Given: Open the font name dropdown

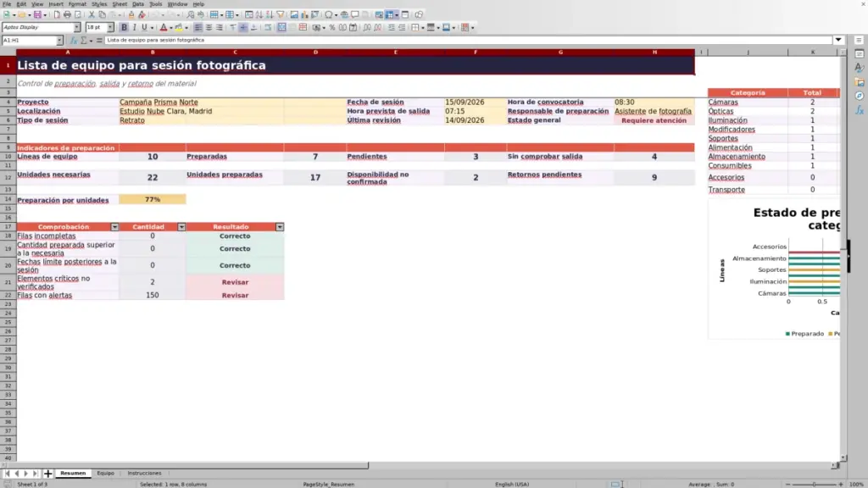Looking at the screenshot, I should (77, 28).
